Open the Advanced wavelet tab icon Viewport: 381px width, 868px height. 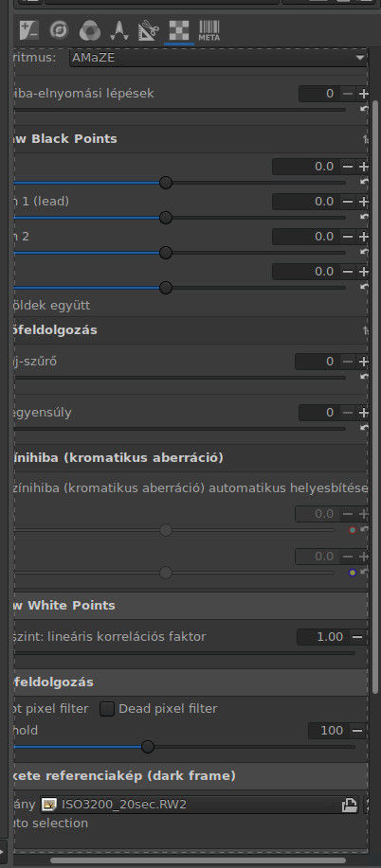tap(118, 30)
